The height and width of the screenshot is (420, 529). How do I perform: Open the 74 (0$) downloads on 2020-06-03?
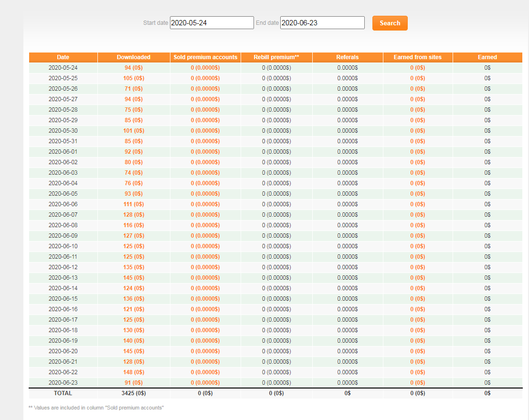[x=134, y=172]
